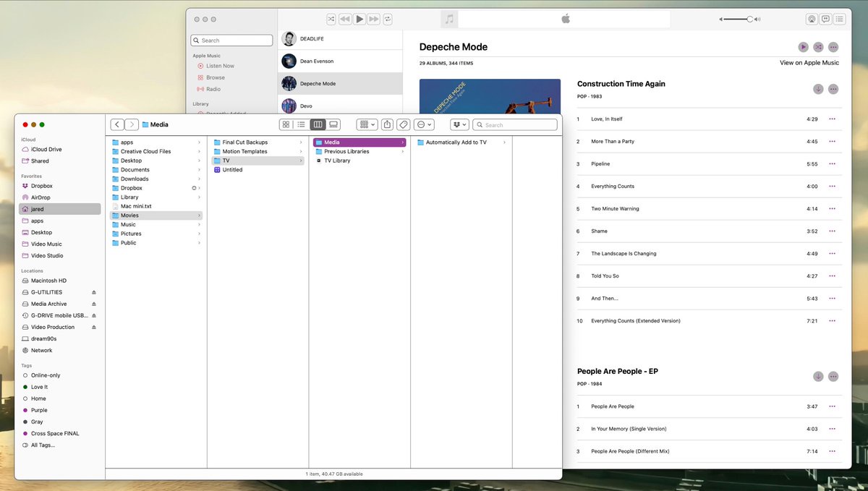The width and height of the screenshot is (868, 491).
Task: Download the Construction Time Again album
Action: [818, 89]
